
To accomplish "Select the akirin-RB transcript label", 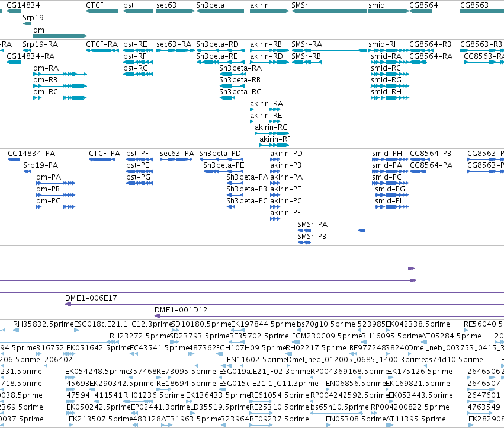I will pos(266,44).
